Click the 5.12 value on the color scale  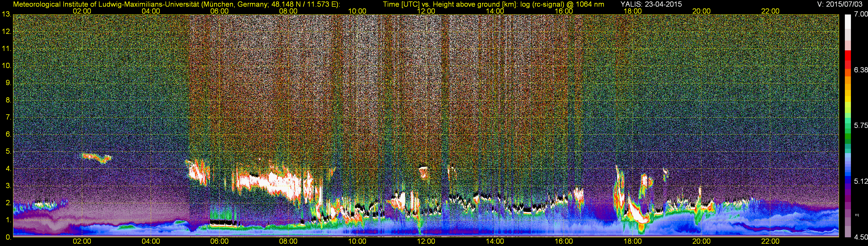[860, 181]
